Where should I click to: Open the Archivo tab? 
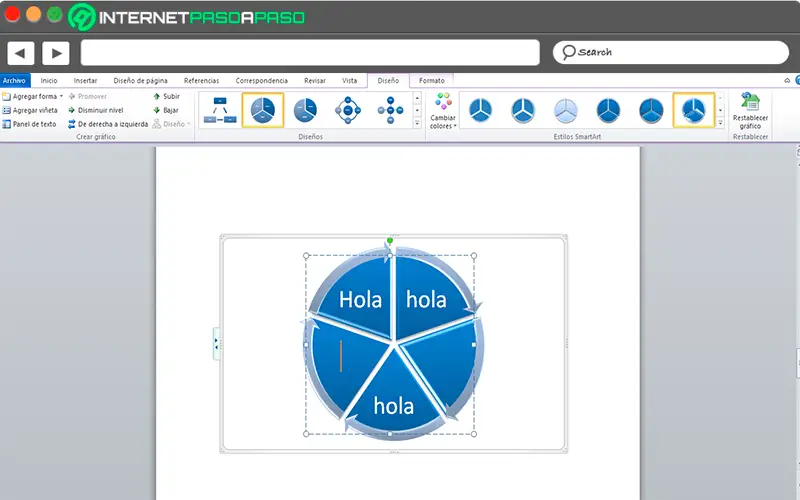[x=14, y=81]
